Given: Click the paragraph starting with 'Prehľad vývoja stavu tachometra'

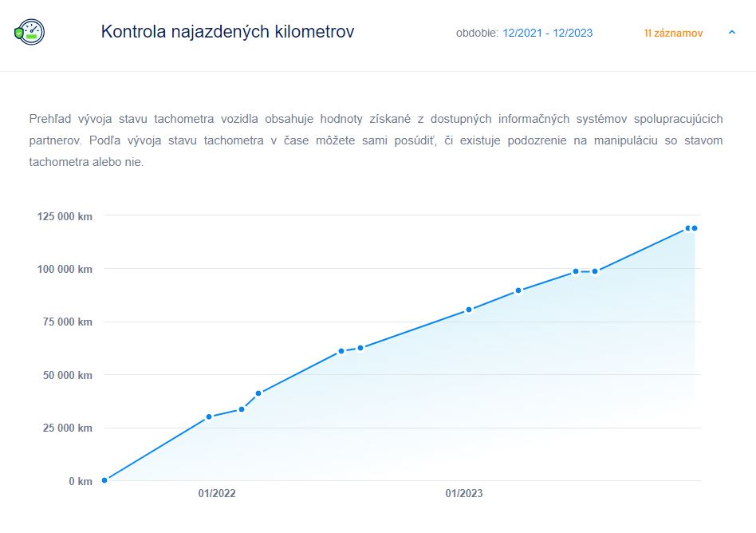Looking at the screenshot, I should [x=376, y=140].
